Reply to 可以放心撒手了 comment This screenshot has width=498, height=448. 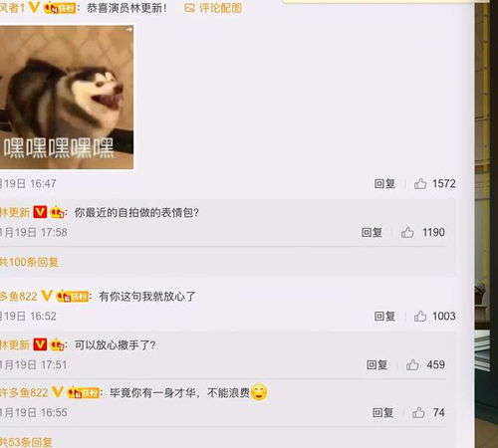point(376,364)
